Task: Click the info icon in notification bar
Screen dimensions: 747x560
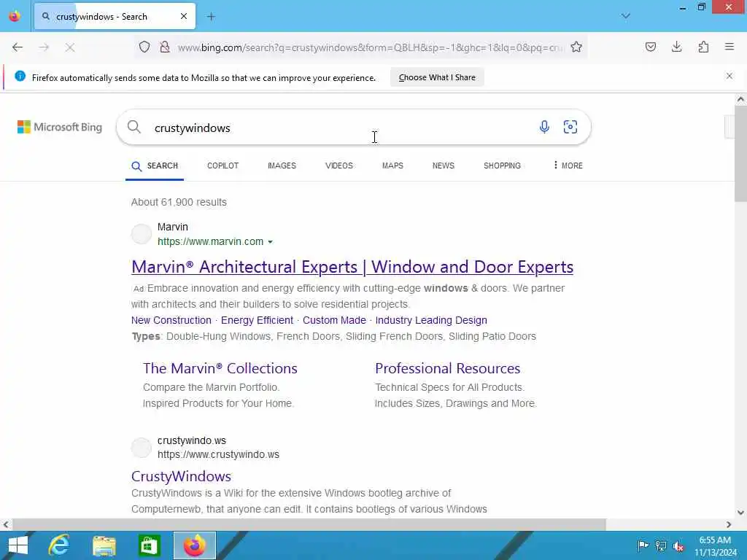Action: coord(20,76)
